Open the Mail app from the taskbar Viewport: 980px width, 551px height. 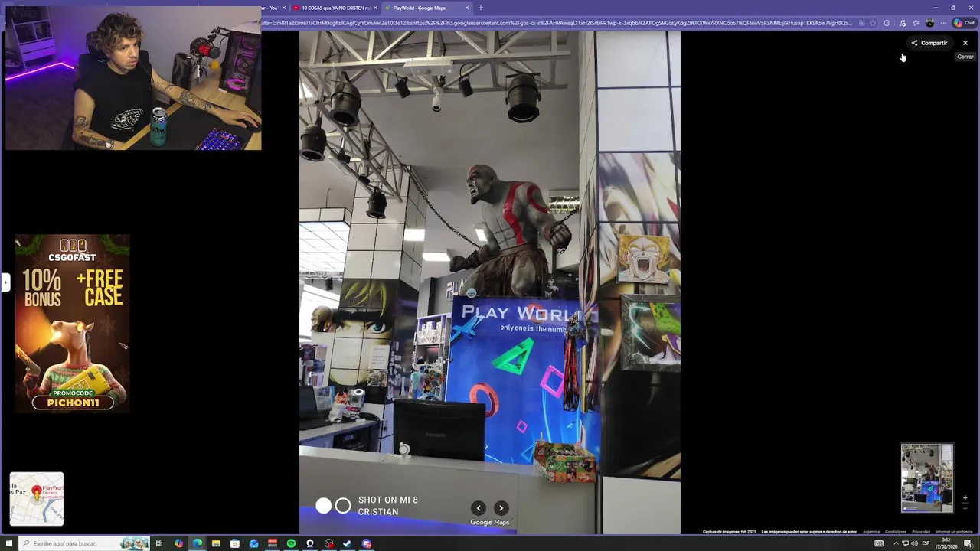(253, 543)
